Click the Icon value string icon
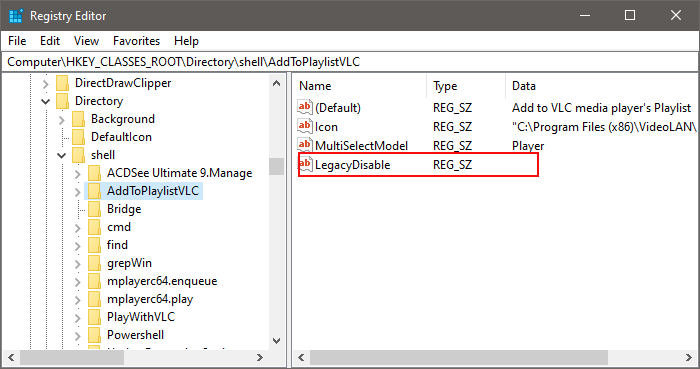 tap(305, 126)
